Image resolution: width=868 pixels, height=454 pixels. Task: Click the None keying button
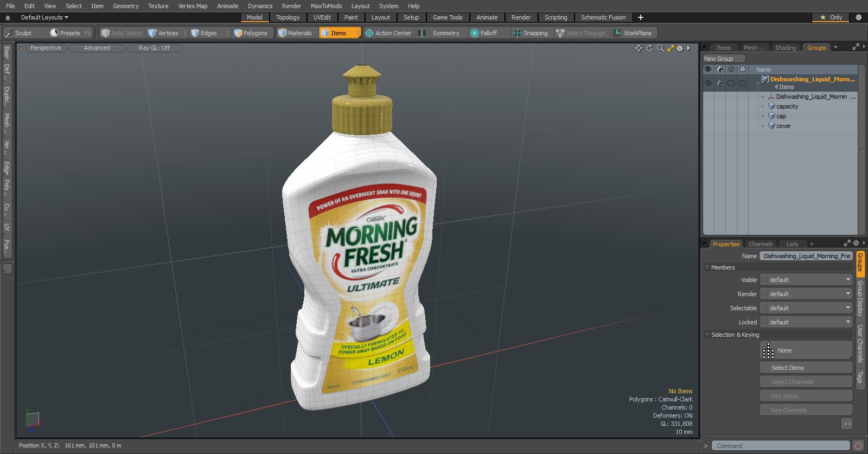tap(806, 350)
